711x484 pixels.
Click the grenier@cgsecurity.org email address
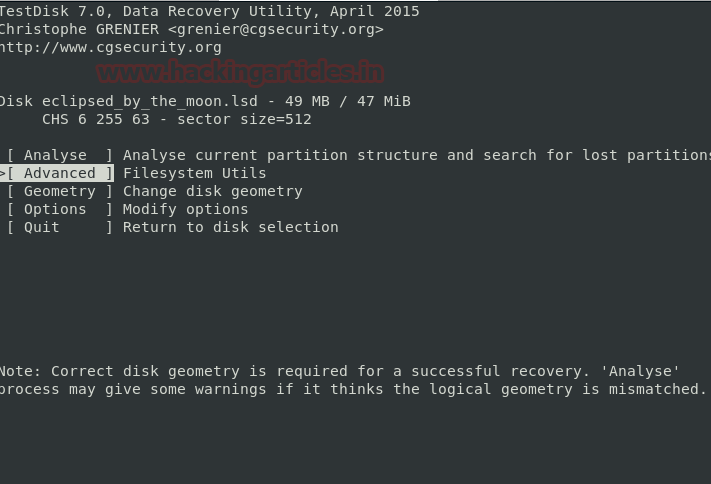[x=275, y=29]
